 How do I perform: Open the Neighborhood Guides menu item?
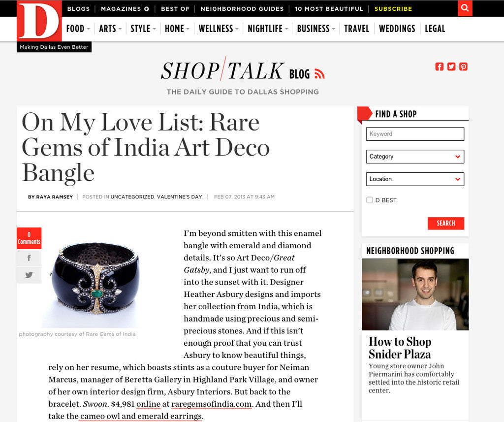click(x=242, y=9)
